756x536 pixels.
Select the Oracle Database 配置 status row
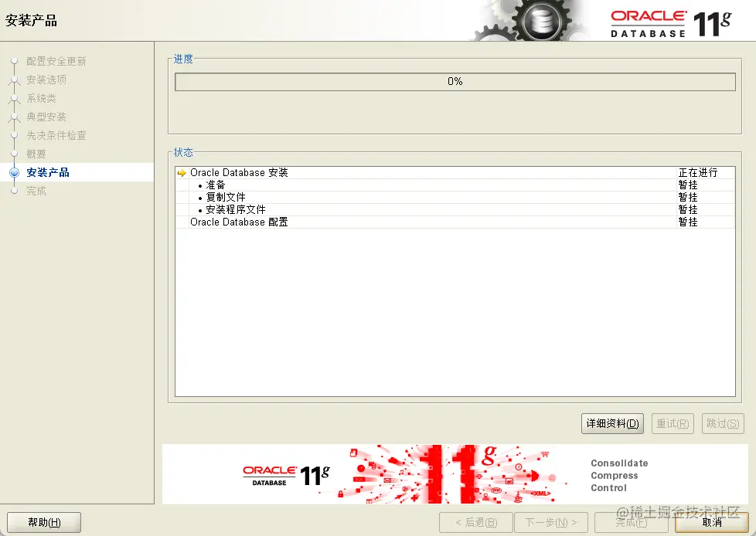click(455, 222)
